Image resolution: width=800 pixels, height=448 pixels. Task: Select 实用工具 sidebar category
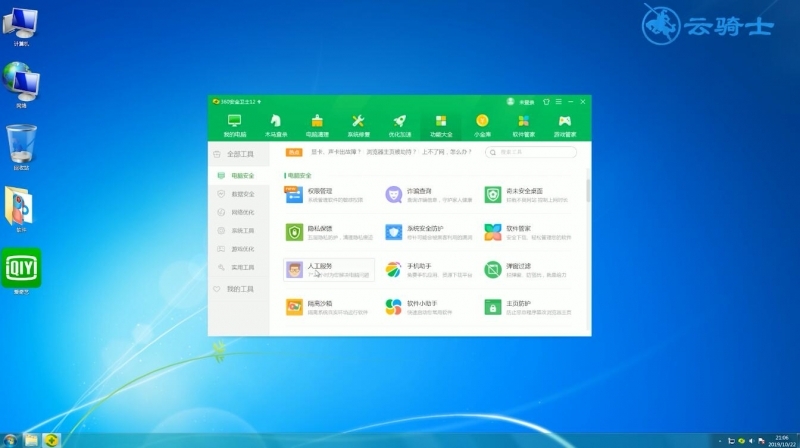pos(239,267)
